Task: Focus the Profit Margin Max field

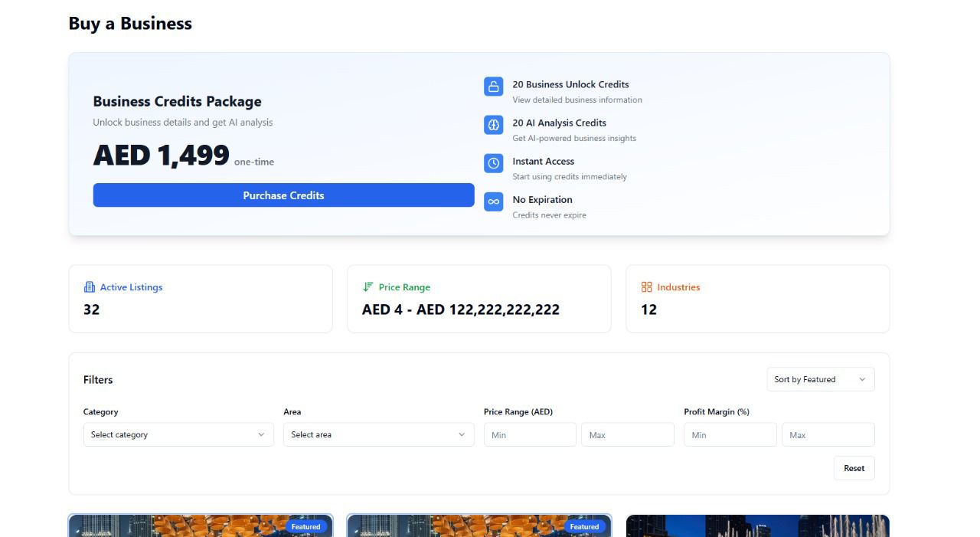Action: (x=828, y=434)
